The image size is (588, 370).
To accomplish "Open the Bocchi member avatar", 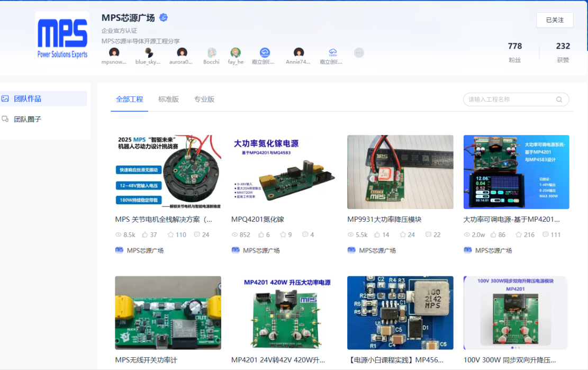I will [212, 52].
